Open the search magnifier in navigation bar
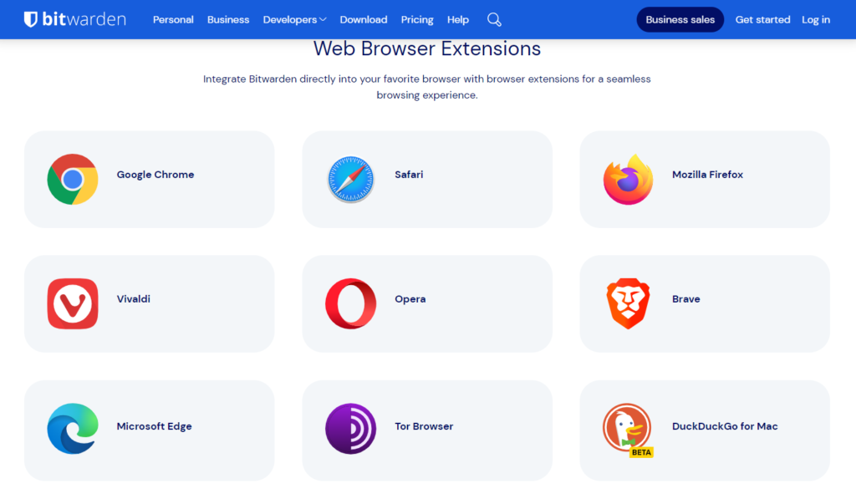Viewport: 856px width, 504px height. pyautogui.click(x=494, y=19)
